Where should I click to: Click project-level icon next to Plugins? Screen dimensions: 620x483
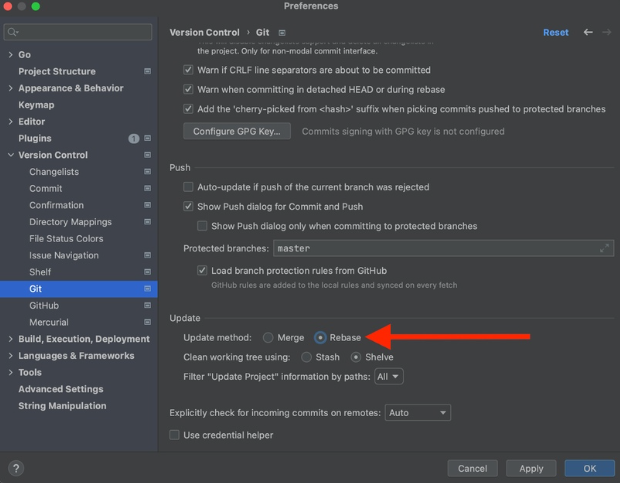pos(147,138)
